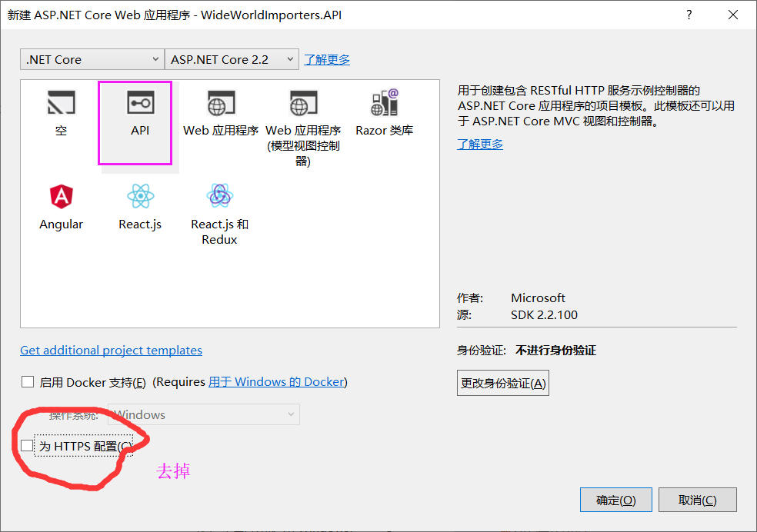The image size is (757, 532).
Task: Close the new project dialog
Action: (733, 15)
